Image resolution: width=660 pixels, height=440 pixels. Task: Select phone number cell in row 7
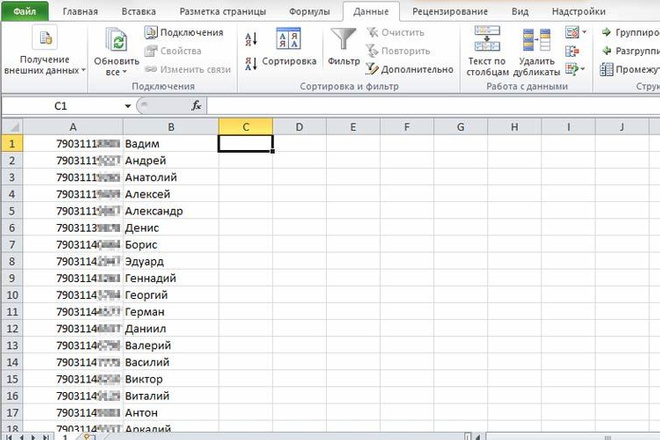73,245
